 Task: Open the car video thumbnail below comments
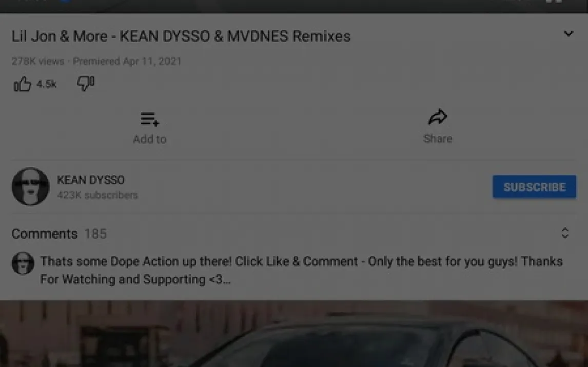(x=294, y=334)
